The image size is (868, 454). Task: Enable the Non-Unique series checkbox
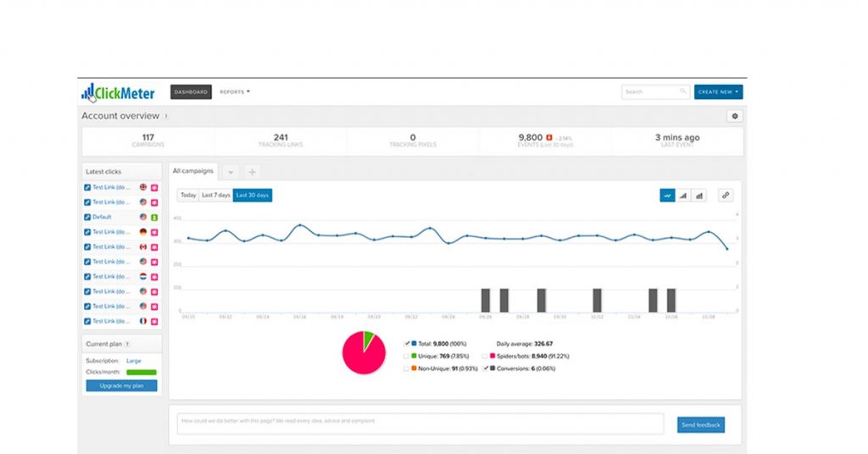coord(406,368)
